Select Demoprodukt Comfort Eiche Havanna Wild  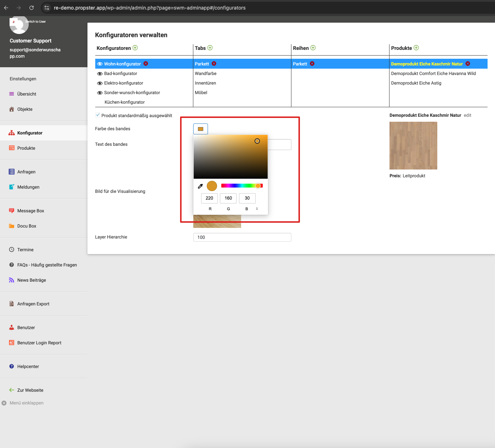pyautogui.click(x=433, y=74)
